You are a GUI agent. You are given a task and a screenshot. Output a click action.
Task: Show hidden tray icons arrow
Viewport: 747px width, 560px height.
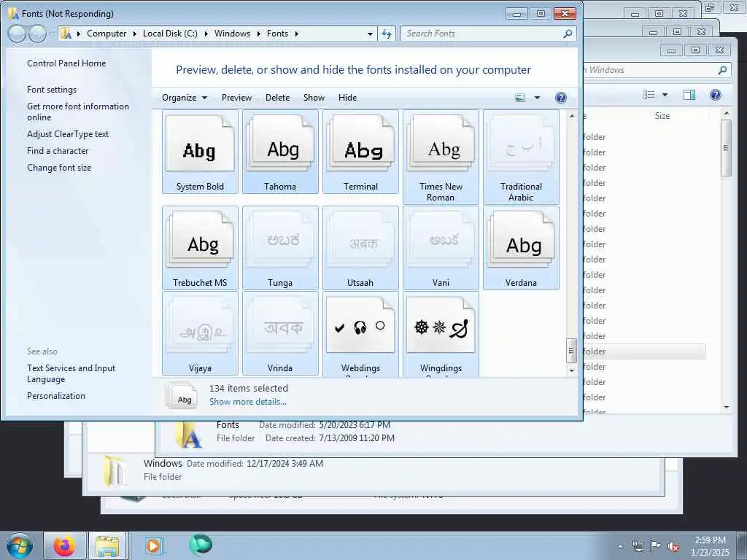click(620, 547)
